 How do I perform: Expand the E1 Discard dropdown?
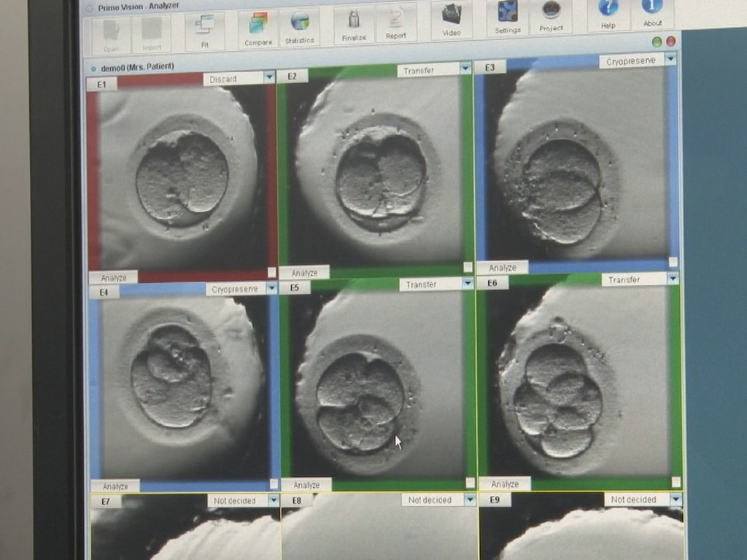click(269, 77)
